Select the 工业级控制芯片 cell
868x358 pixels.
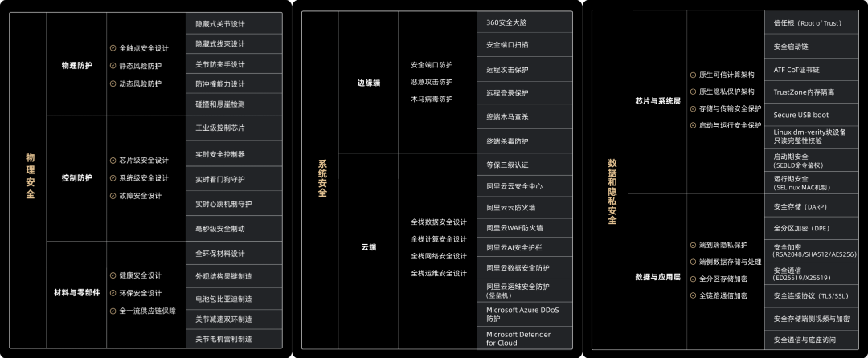click(234, 128)
